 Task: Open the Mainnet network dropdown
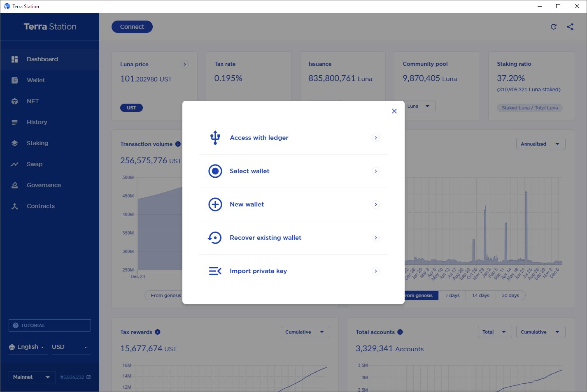click(32, 377)
